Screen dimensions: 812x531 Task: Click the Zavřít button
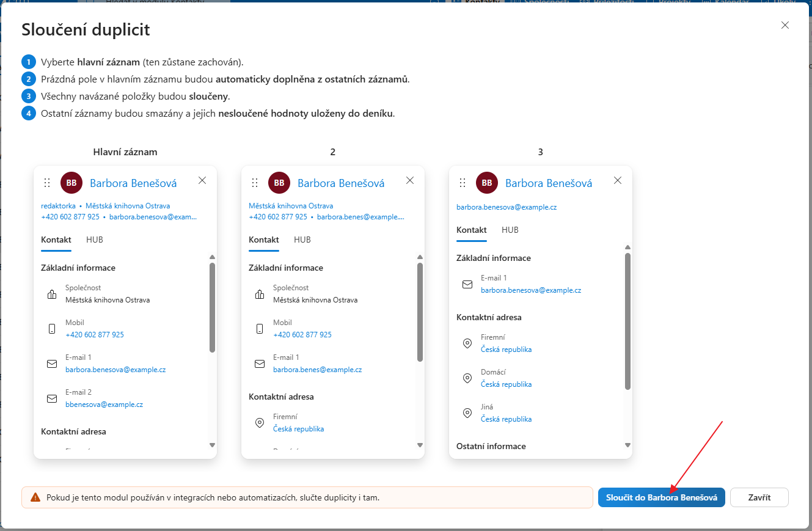(x=759, y=497)
